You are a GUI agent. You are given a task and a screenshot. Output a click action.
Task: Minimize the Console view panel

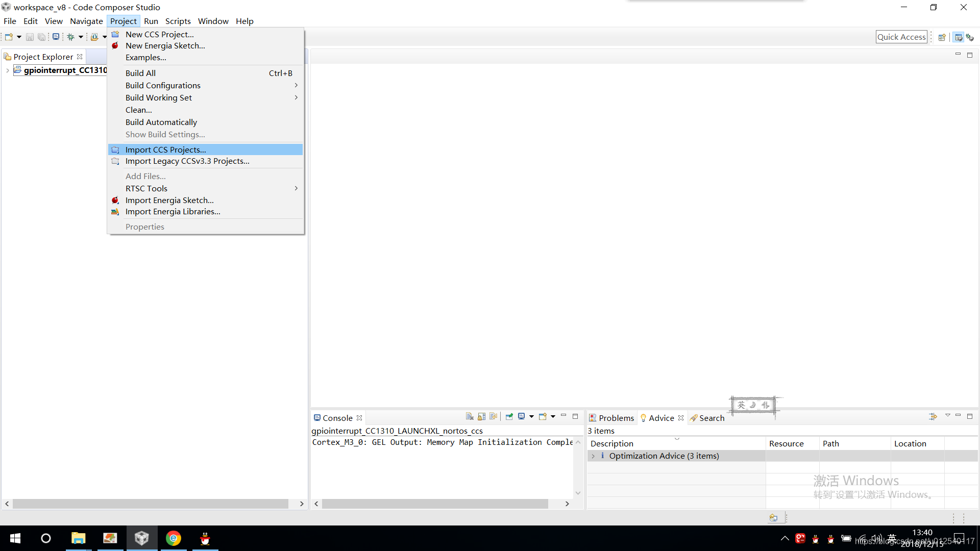click(x=563, y=416)
